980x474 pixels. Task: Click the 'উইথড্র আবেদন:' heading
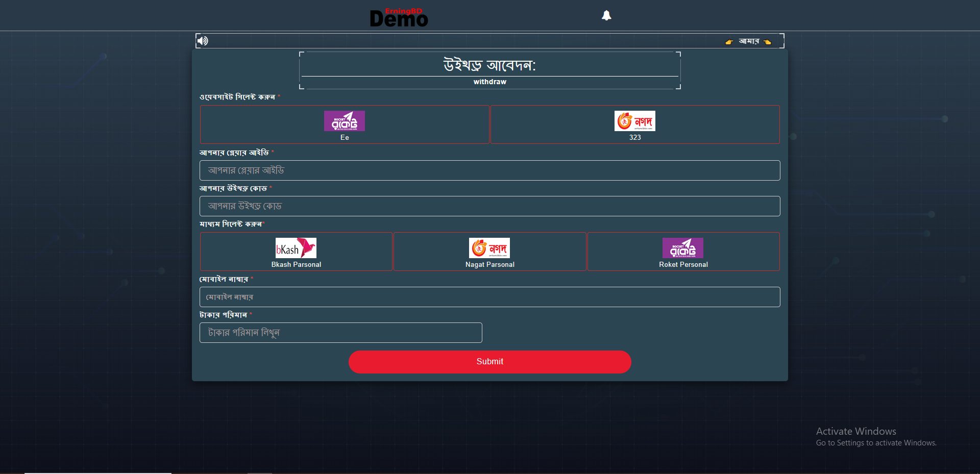(489, 65)
